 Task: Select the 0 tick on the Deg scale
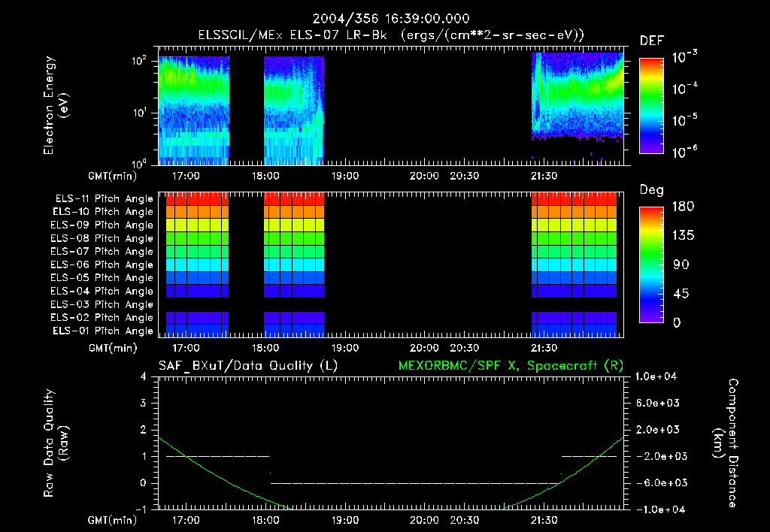pyautogui.click(x=677, y=323)
